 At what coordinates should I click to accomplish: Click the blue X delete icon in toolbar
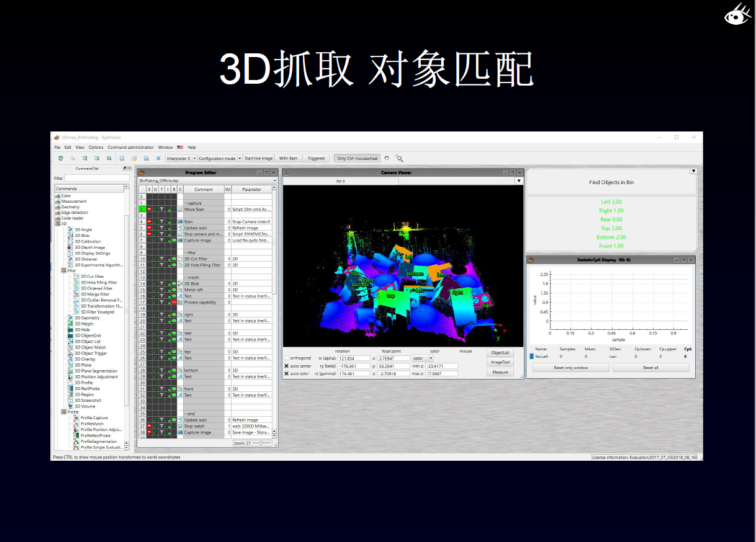tap(158, 158)
